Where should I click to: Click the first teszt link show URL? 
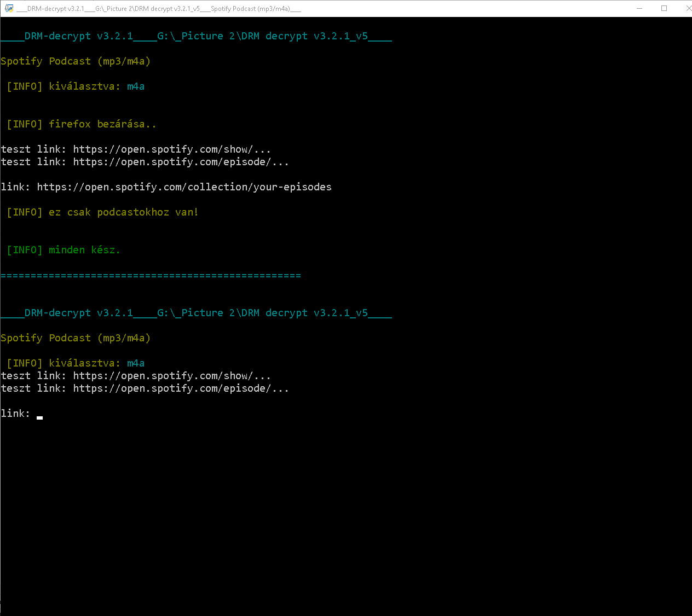pyautogui.click(x=172, y=149)
